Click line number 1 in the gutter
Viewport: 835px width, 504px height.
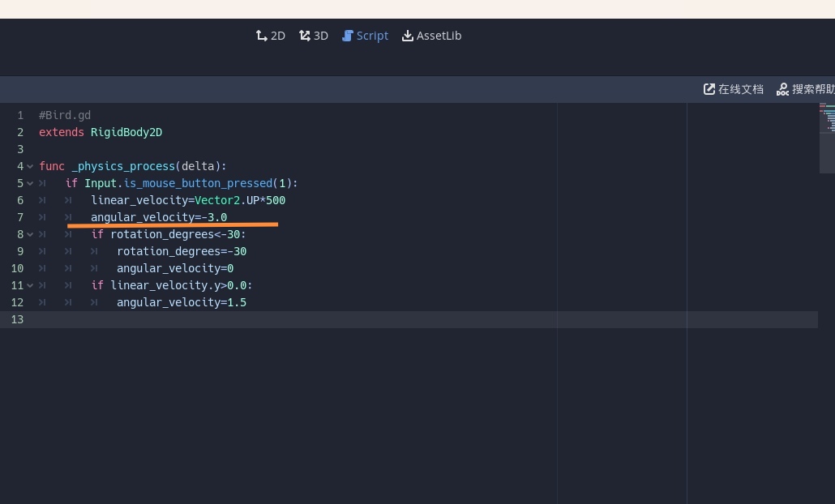[x=20, y=116]
